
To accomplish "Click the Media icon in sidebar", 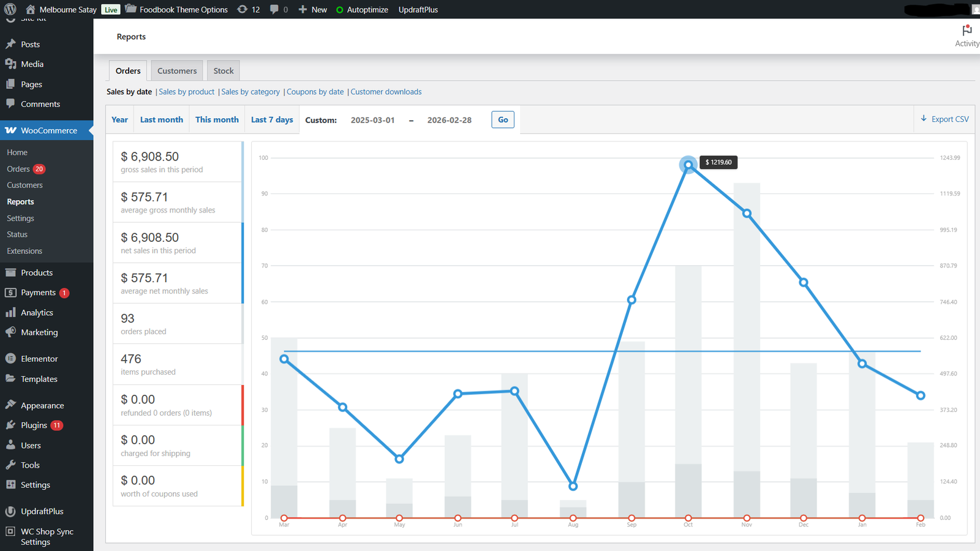I will click(x=10, y=64).
